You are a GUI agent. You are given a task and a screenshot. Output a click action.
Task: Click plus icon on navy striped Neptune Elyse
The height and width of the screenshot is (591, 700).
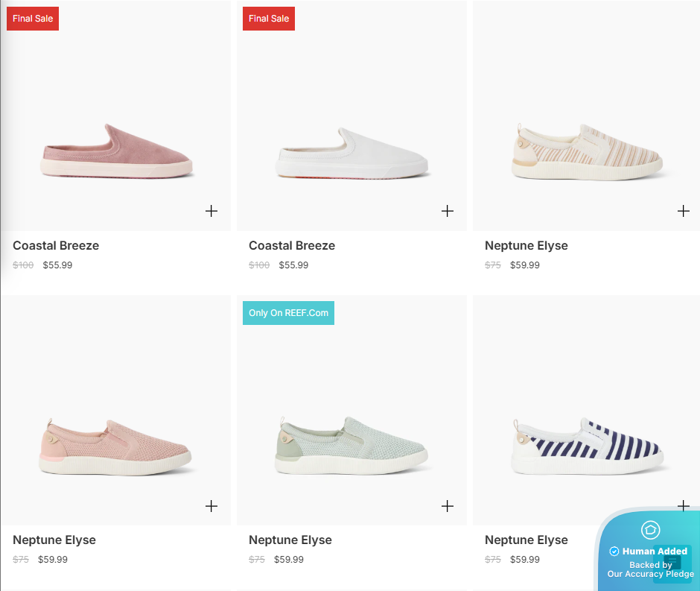point(683,506)
